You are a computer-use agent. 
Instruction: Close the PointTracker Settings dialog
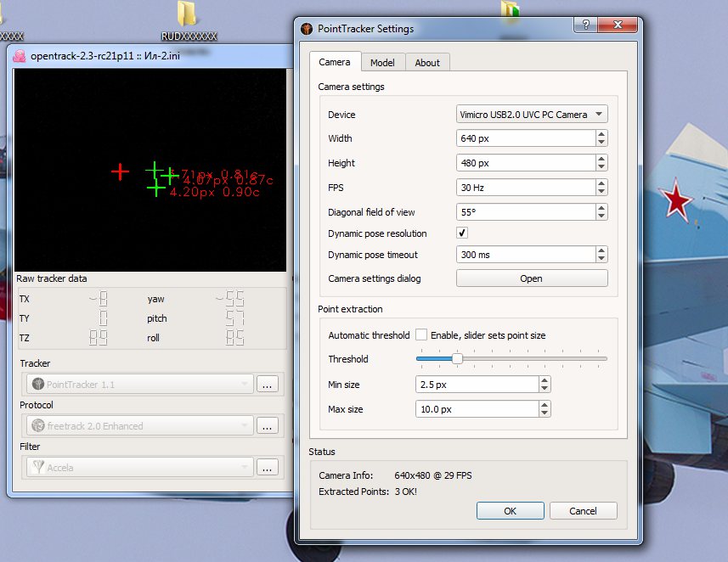coord(618,25)
